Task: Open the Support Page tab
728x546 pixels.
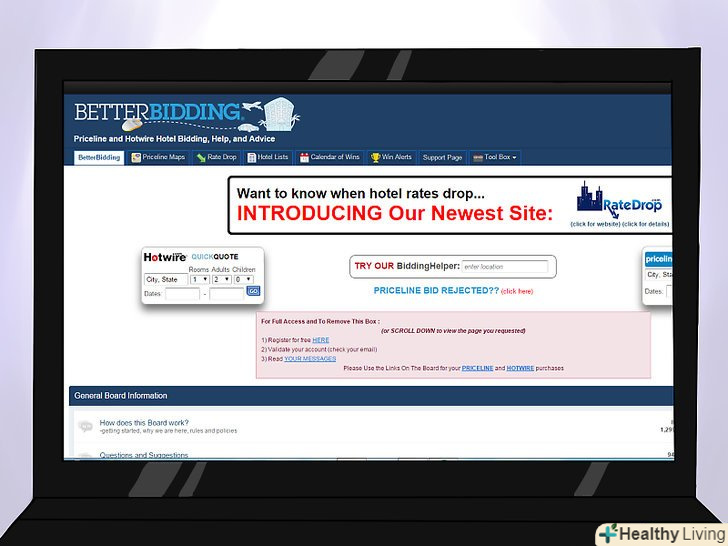Action: tap(442, 157)
